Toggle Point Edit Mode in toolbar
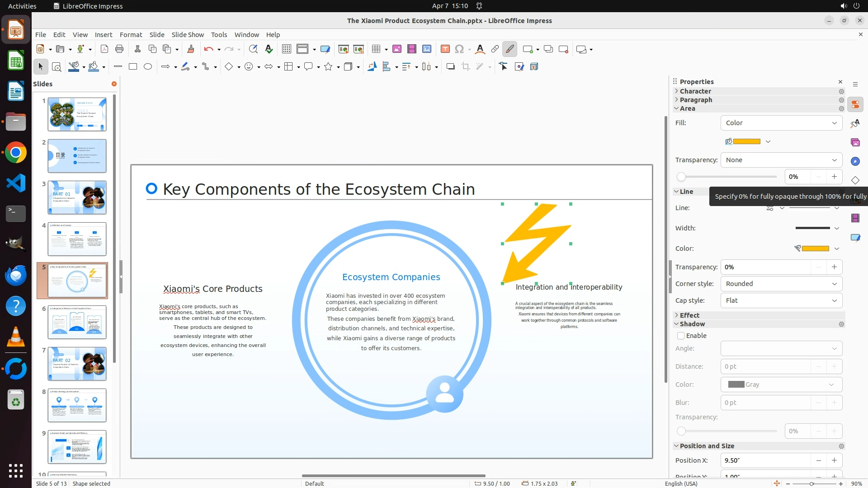Viewport: 868px width, 488px height. [x=503, y=67]
